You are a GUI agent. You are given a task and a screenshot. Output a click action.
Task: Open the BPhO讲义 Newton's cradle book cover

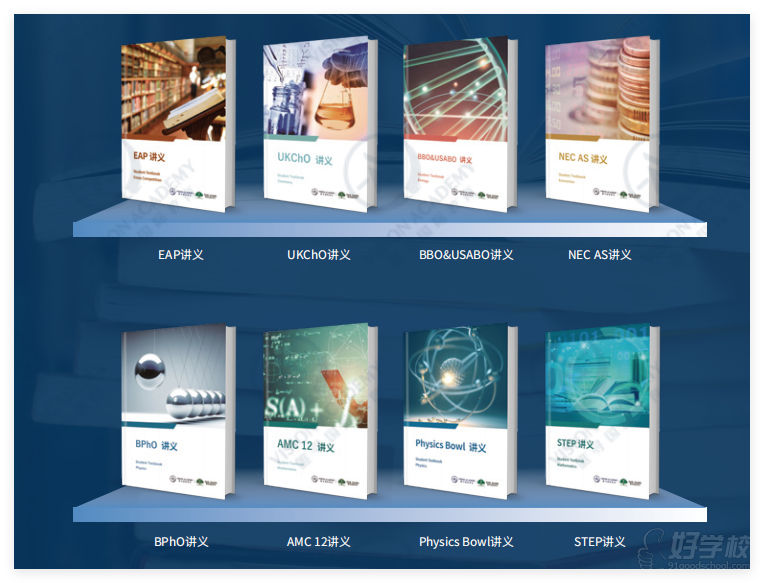pos(178,412)
